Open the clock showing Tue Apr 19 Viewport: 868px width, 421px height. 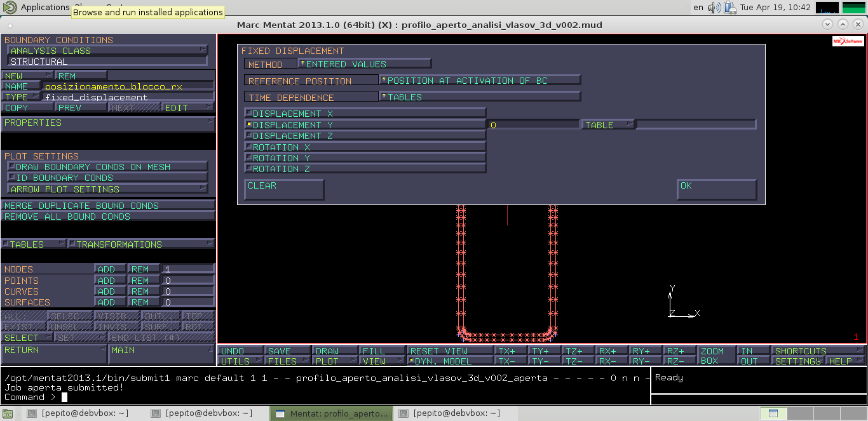pyautogui.click(x=775, y=8)
